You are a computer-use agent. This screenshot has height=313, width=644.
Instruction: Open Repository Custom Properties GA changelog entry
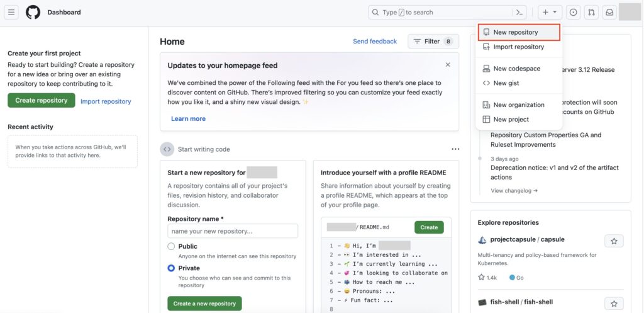(546, 140)
